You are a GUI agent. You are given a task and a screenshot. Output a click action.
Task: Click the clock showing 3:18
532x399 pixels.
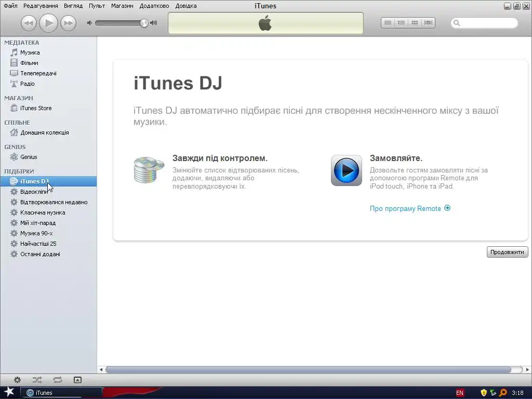pos(518,393)
